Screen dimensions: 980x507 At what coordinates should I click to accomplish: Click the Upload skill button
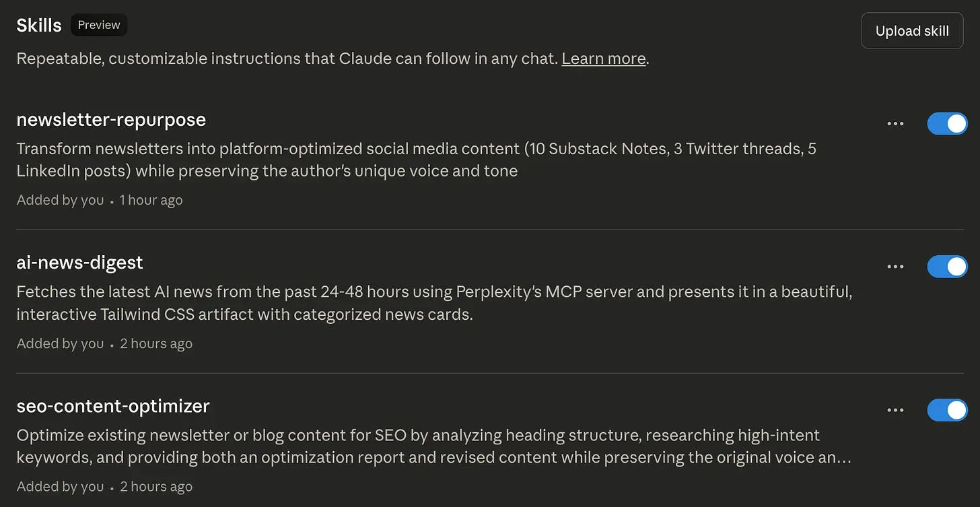[912, 31]
